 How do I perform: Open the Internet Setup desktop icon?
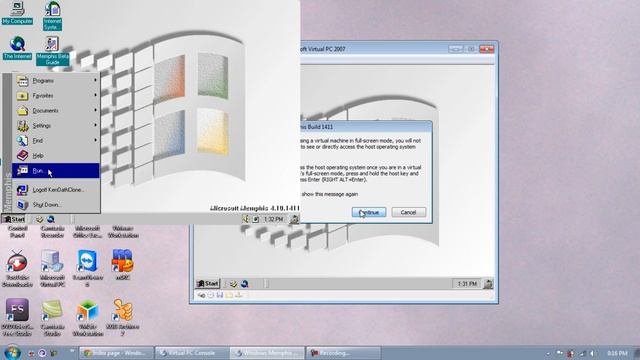pyautogui.click(x=52, y=16)
